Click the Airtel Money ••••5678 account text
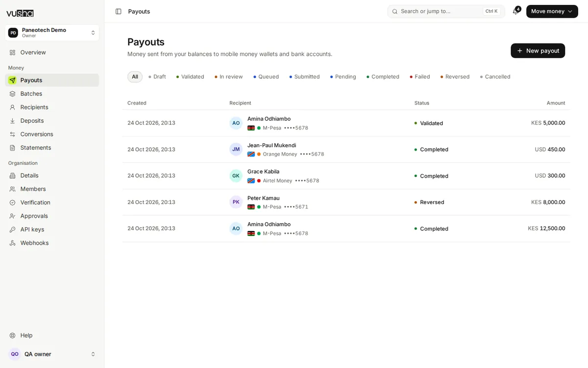Screen dimensions: 588x368 click(291, 181)
